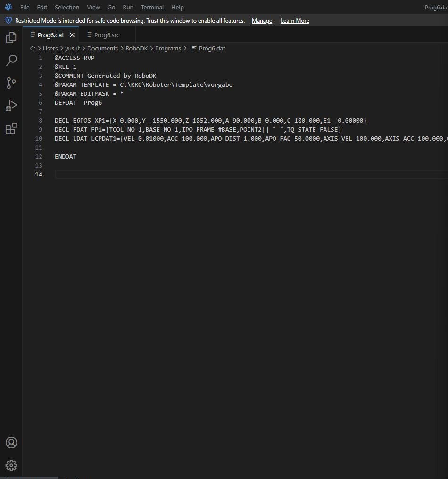Open the Search view icon
The image size is (448, 479).
click(x=11, y=60)
